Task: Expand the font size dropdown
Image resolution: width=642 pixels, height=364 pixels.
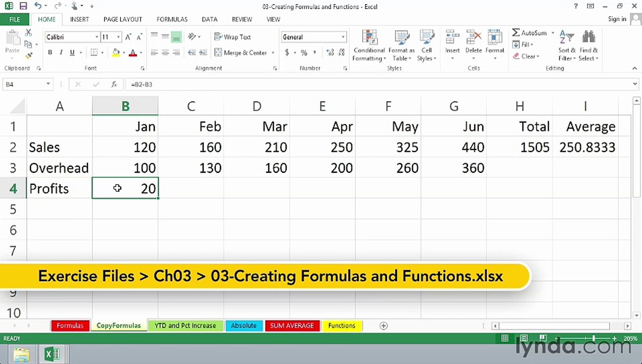Action: (x=118, y=37)
